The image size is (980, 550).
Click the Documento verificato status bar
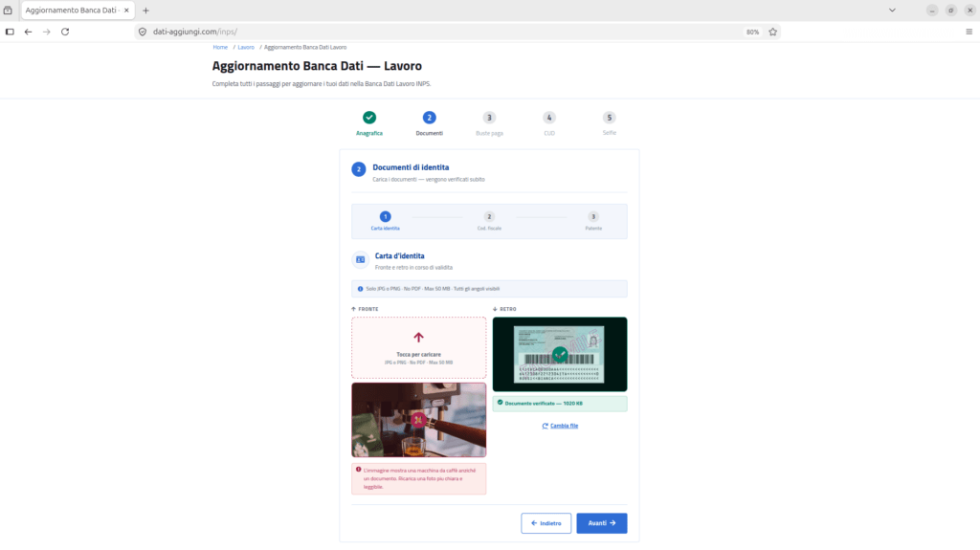click(x=560, y=404)
